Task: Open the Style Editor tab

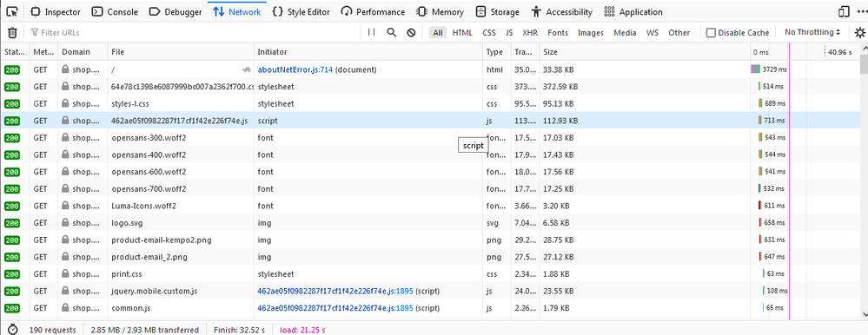Action: pyautogui.click(x=301, y=11)
